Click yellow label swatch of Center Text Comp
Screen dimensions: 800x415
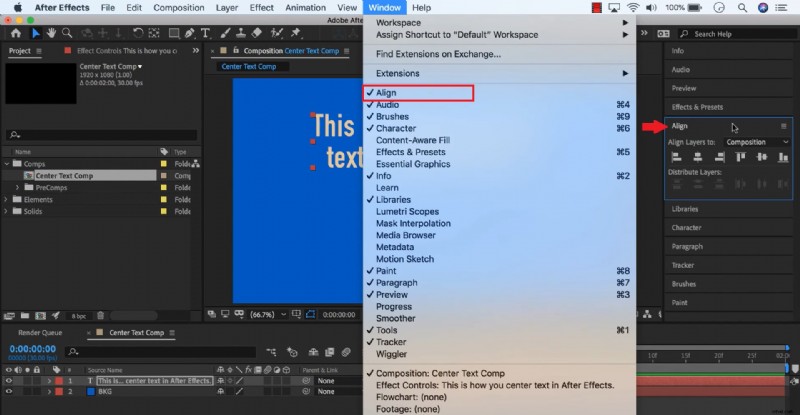(164, 176)
